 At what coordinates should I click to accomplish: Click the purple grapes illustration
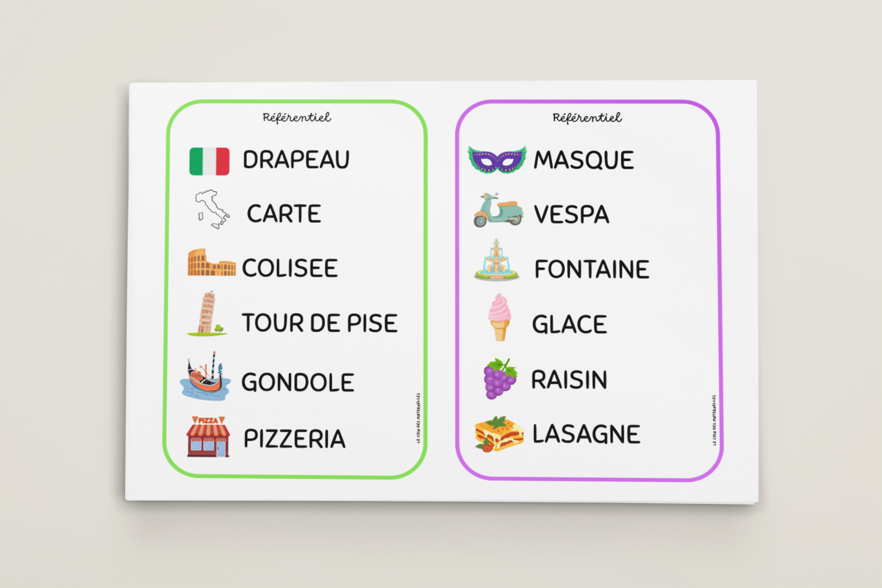pos(500,379)
